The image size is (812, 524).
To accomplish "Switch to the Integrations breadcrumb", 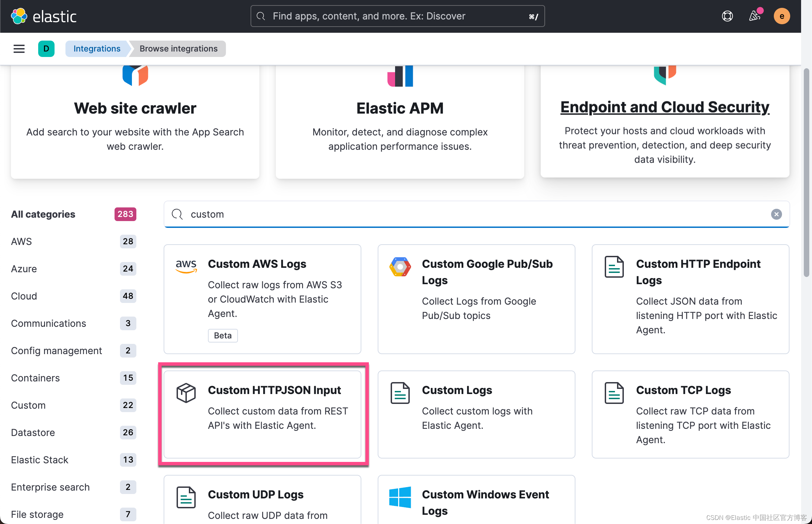I will (x=97, y=48).
